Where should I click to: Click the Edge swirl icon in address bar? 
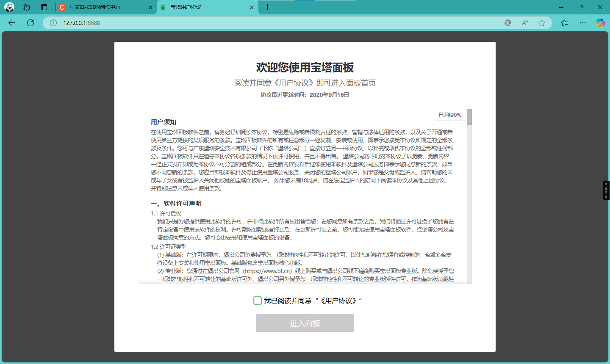coord(508,23)
